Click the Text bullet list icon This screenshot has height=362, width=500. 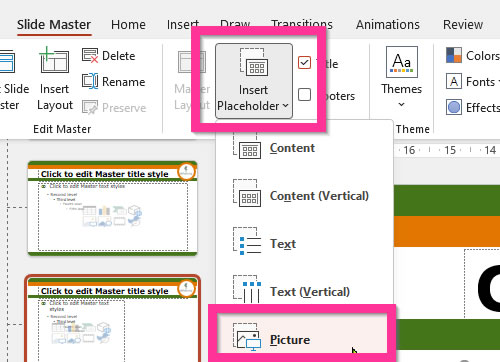click(247, 241)
